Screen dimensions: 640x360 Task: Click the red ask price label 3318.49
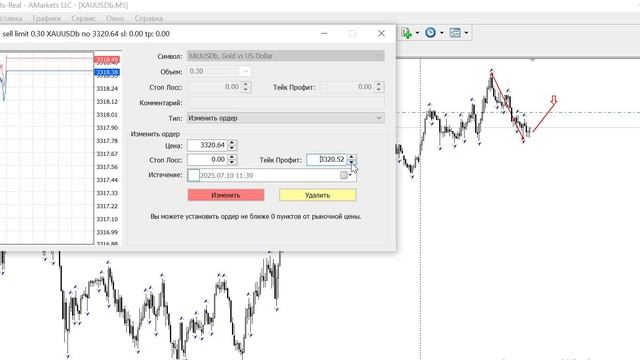107,60
